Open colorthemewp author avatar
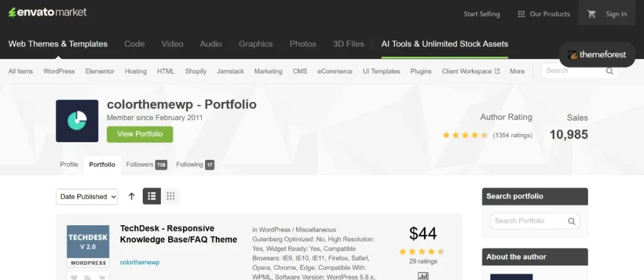644x280 pixels. click(77, 121)
